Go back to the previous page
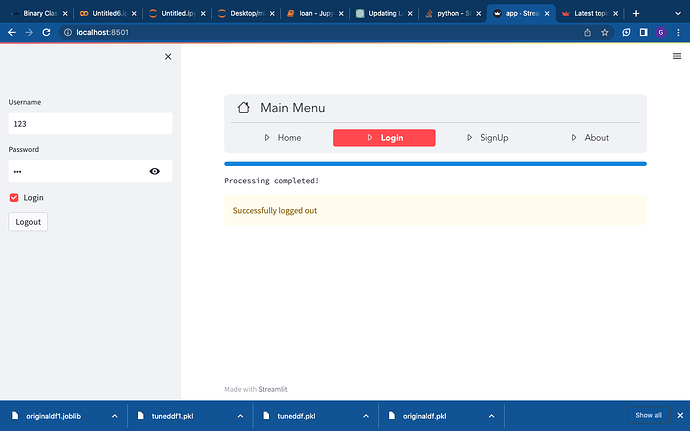 (x=12, y=32)
